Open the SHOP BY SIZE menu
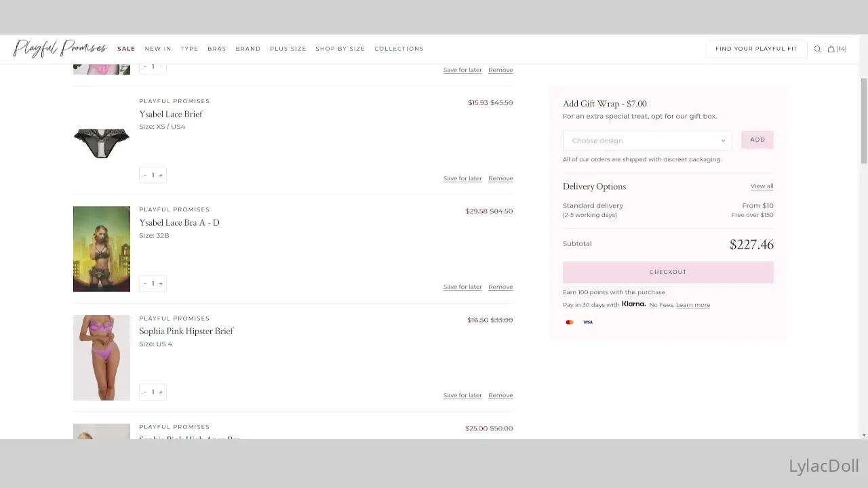 click(340, 49)
